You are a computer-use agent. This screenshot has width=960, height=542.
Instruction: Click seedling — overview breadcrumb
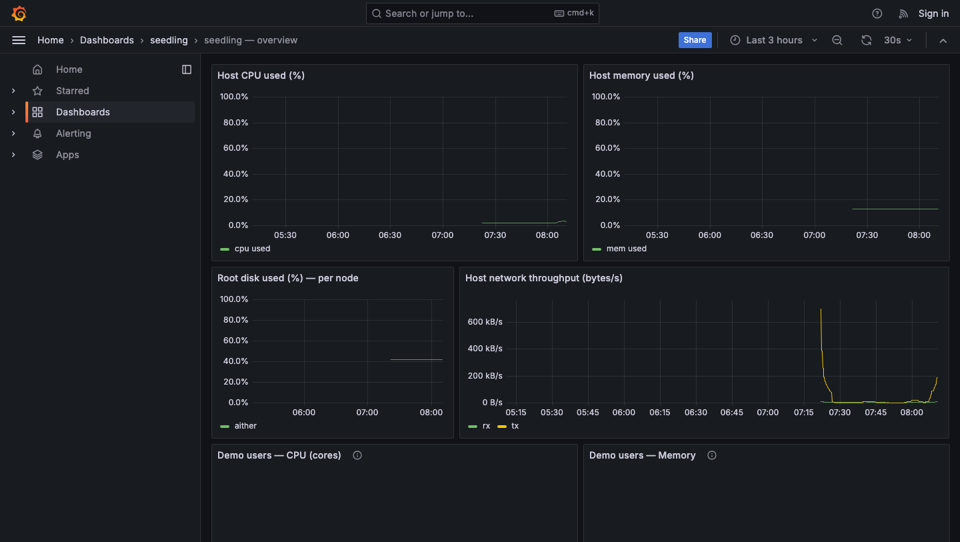[250, 40]
